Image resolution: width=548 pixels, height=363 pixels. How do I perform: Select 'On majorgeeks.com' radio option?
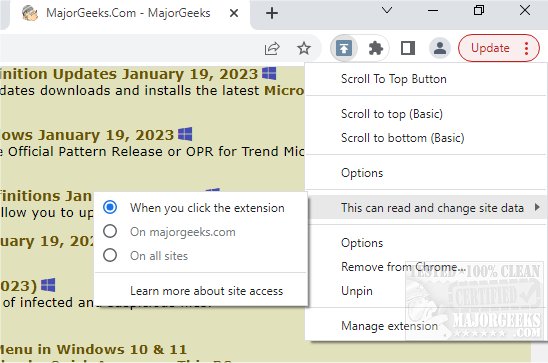[110, 231]
